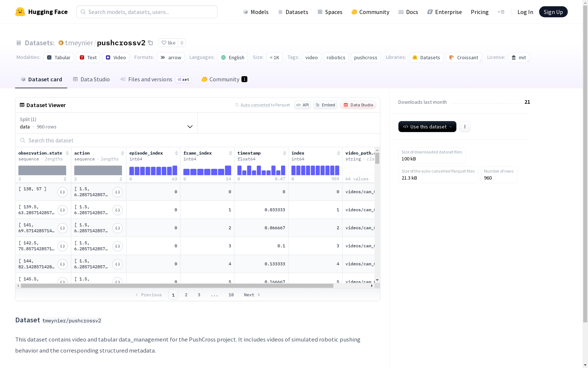Viewport: 588px width, 368px height.
Task: Expand JSON for action cell in frame 1 row
Action: point(118,210)
